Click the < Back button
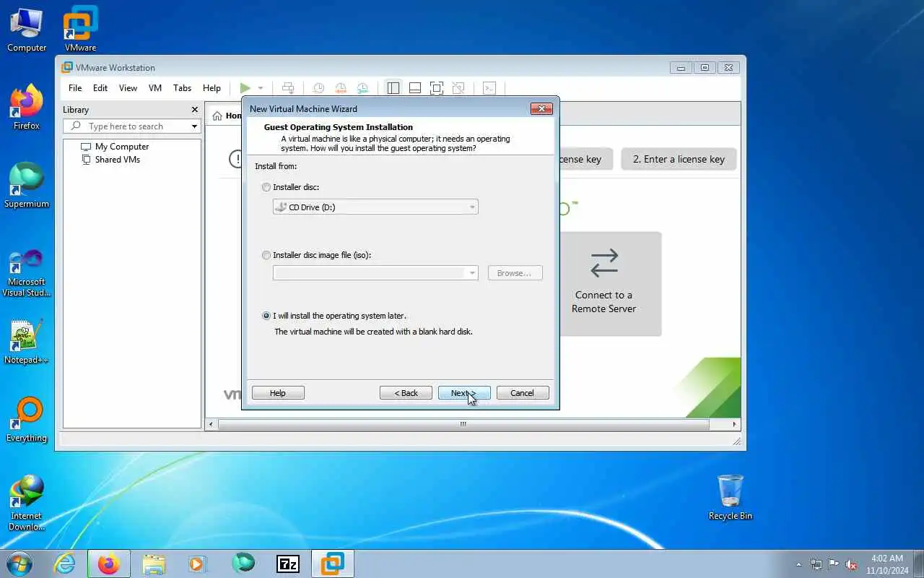Image resolution: width=924 pixels, height=578 pixels. 406,393
